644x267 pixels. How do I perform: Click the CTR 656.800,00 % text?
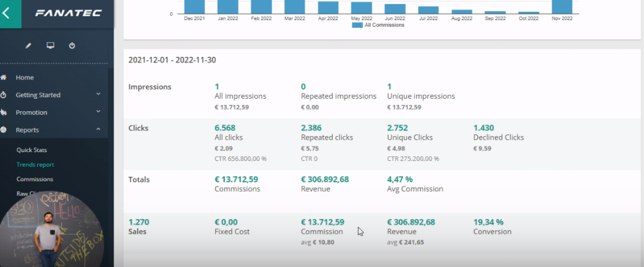pyautogui.click(x=241, y=159)
